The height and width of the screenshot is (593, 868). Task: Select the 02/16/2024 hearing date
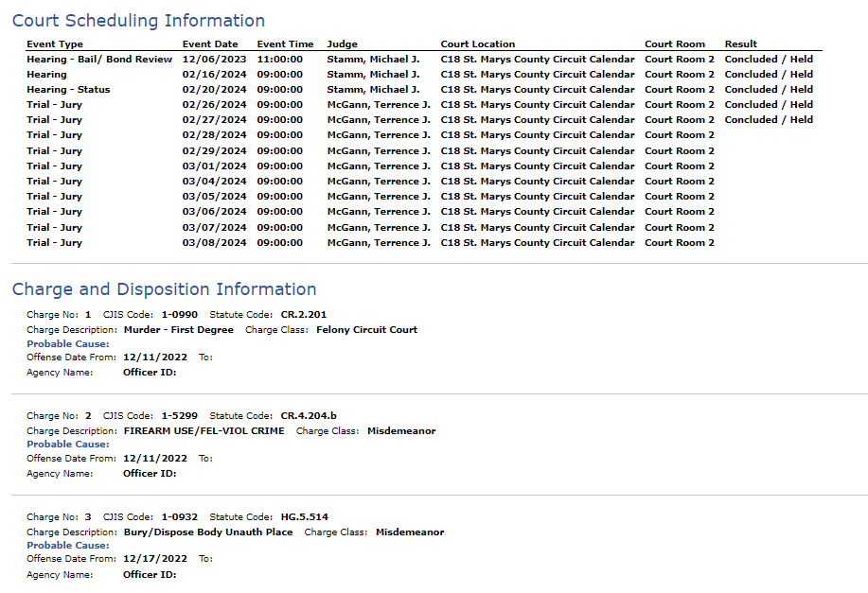click(215, 74)
